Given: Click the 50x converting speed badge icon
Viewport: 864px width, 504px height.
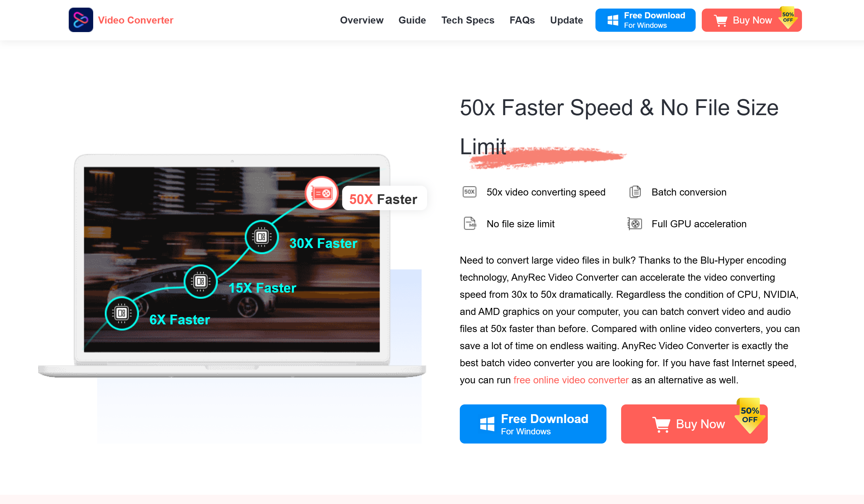Looking at the screenshot, I should (x=469, y=192).
